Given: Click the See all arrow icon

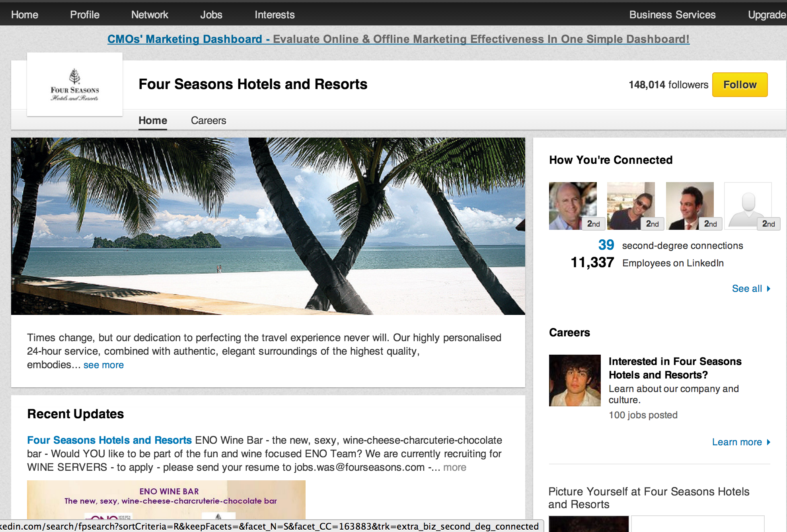Looking at the screenshot, I should (x=769, y=289).
